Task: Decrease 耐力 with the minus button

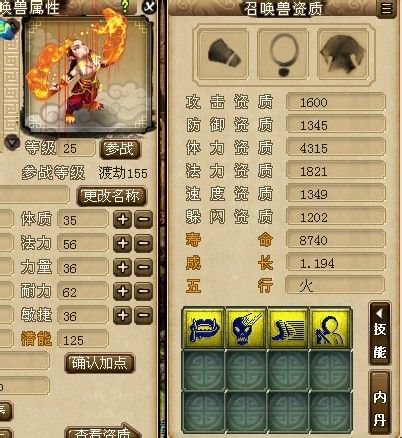Action: click(144, 291)
